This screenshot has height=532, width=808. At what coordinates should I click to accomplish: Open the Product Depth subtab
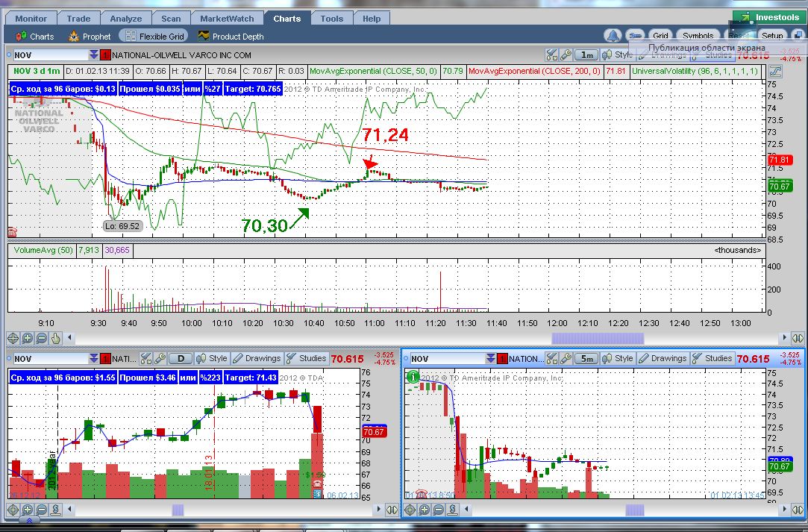(x=231, y=36)
